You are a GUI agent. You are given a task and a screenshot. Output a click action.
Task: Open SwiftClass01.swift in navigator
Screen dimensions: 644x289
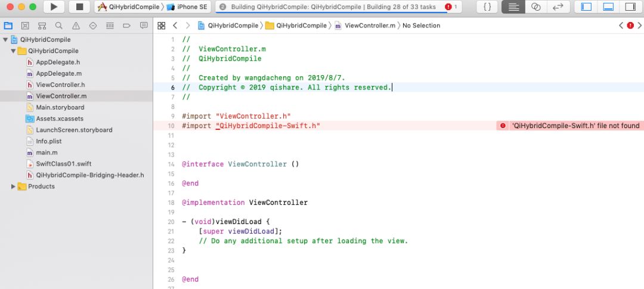point(76,164)
